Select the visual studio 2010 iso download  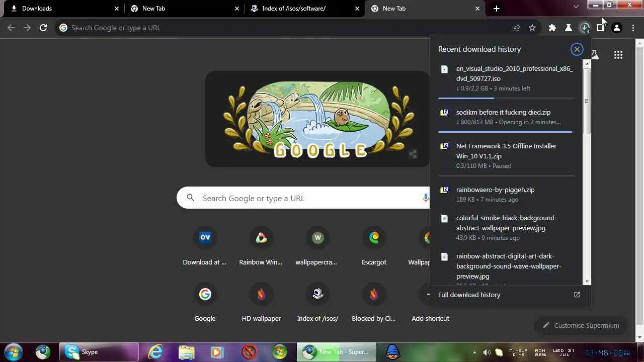[x=506, y=78]
